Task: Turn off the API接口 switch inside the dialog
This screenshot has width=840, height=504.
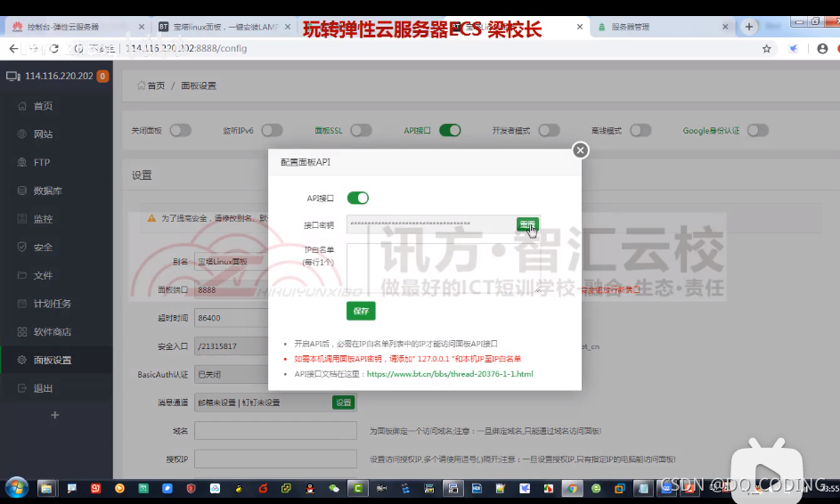Action: coord(358,199)
